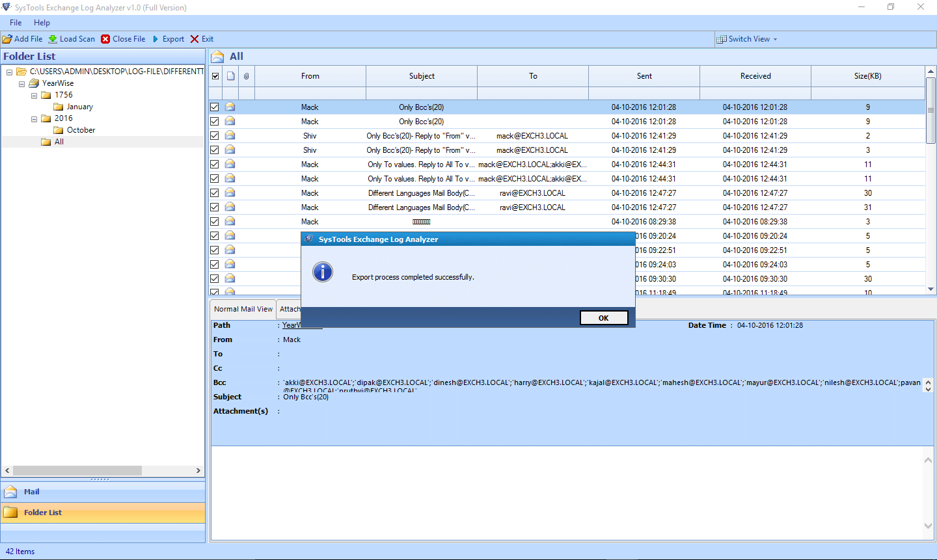Sort by the Sent column header
The image size is (937, 560).
pos(644,76)
